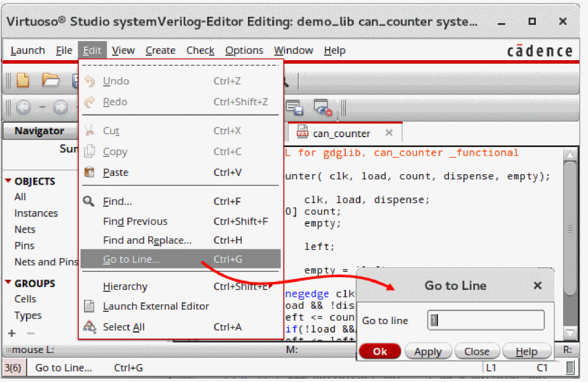Select Types under GROUPS
The height and width of the screenshot is (382, 588).
coord(28,315)
